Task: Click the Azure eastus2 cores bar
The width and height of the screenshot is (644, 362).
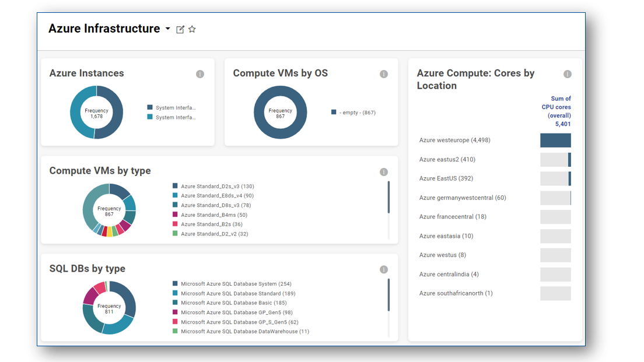Action: (555, 160)
